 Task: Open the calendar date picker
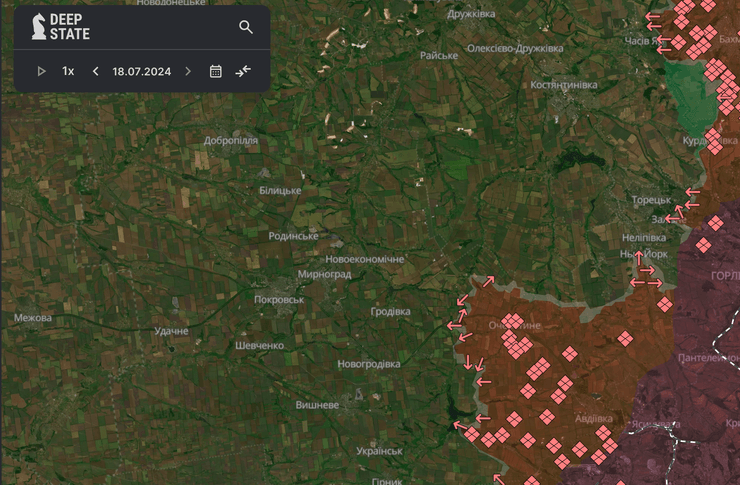215,71
